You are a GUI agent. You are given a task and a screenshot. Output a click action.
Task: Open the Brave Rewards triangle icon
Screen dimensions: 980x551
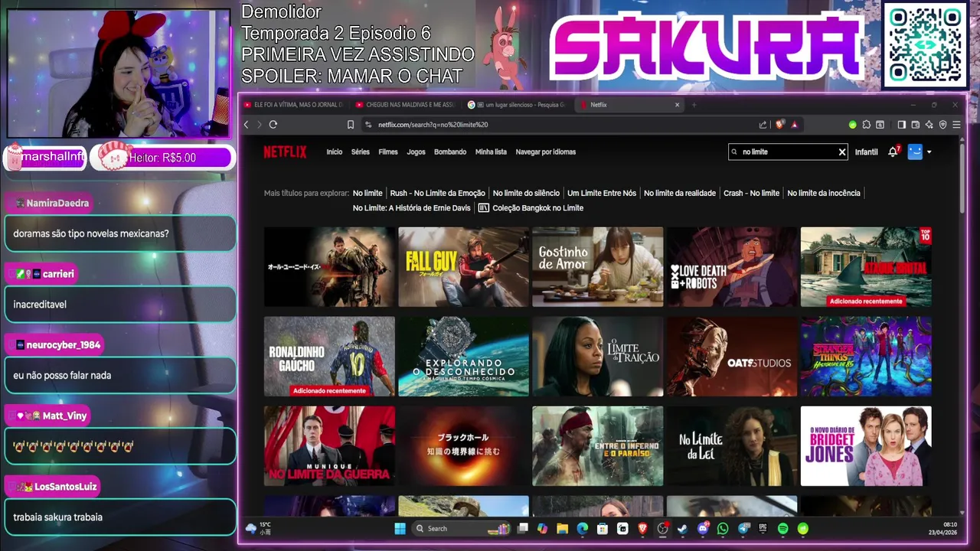tap(794, 125)
